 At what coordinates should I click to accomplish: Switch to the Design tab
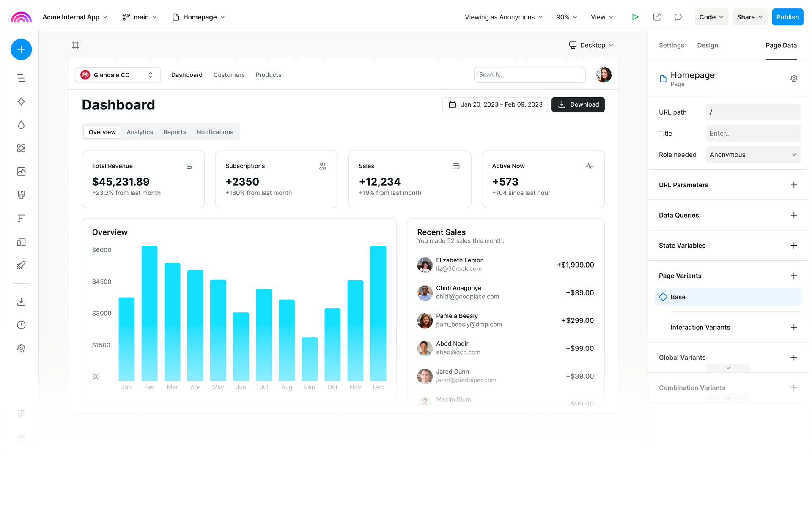[707, 45]
